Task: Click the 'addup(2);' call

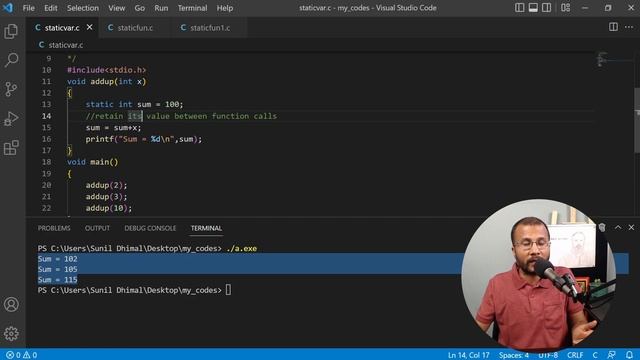Action: [x=106, y=185]
